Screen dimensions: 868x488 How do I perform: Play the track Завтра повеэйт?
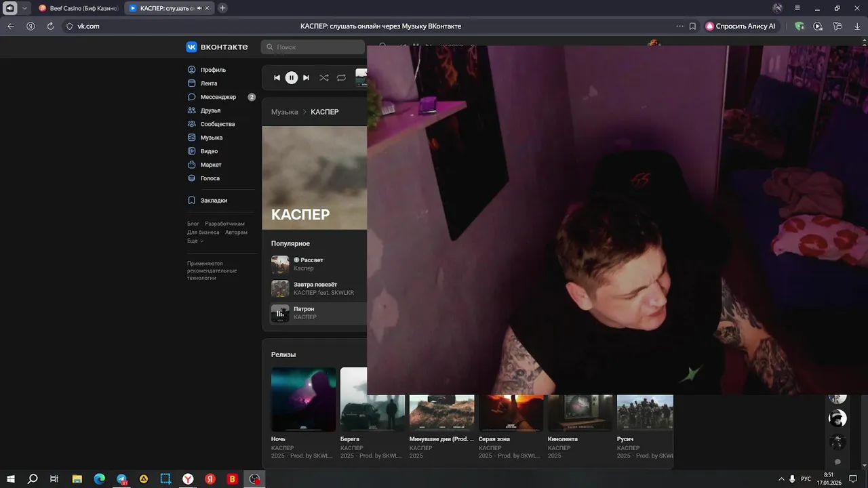coord(280,289)
